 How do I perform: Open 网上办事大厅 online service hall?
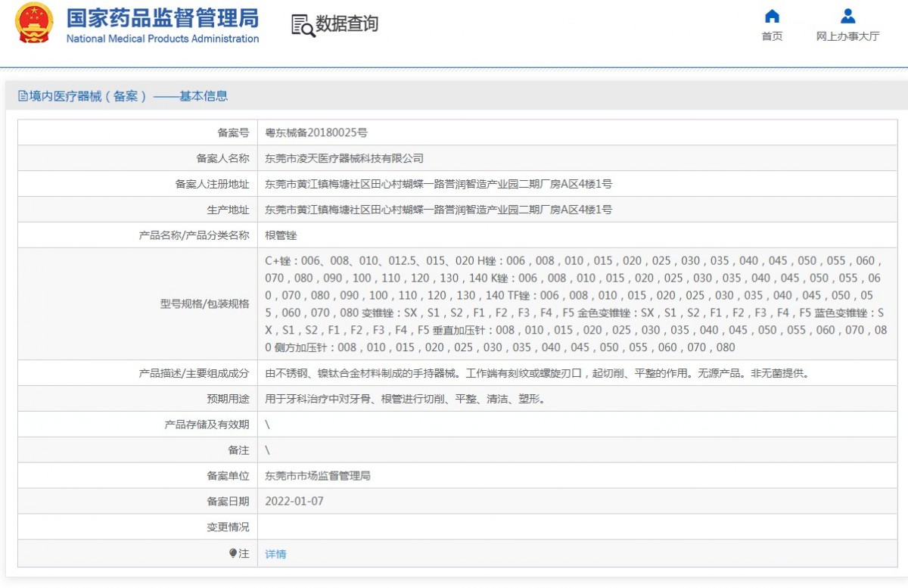coord(847,36)
